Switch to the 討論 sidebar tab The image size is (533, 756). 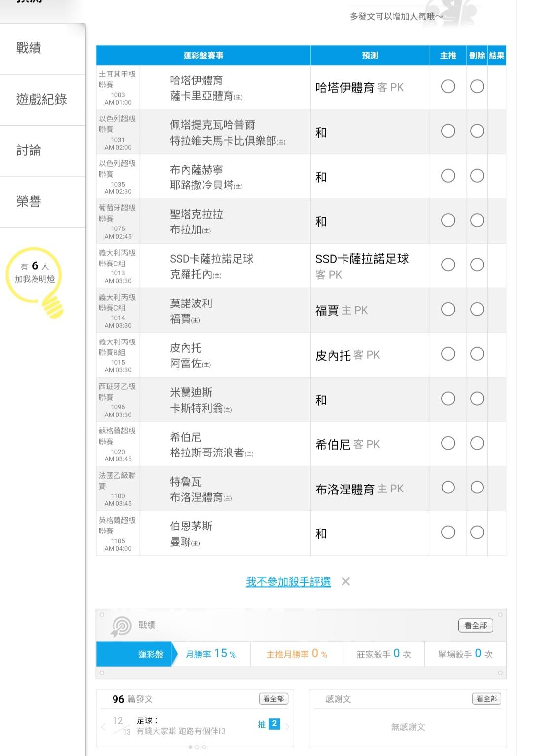pos(29,151)
